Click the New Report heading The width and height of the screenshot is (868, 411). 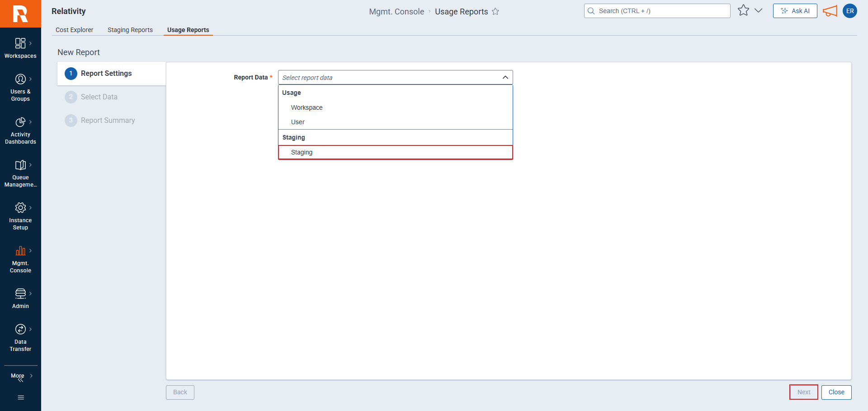[79, 52]
